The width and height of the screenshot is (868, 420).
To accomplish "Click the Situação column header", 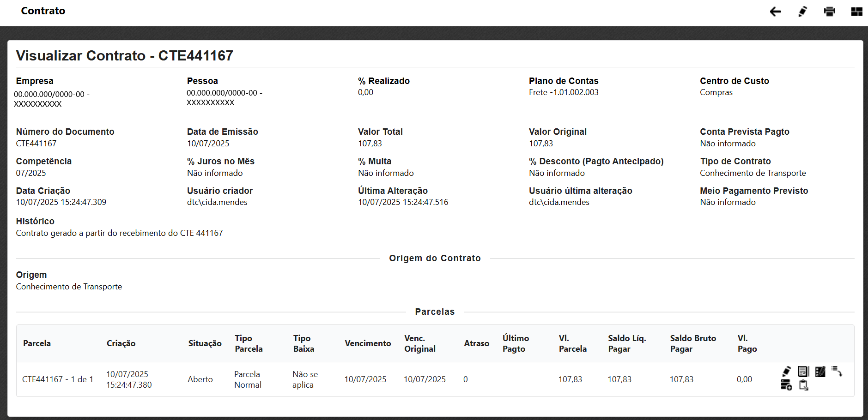I will [205, 343].
